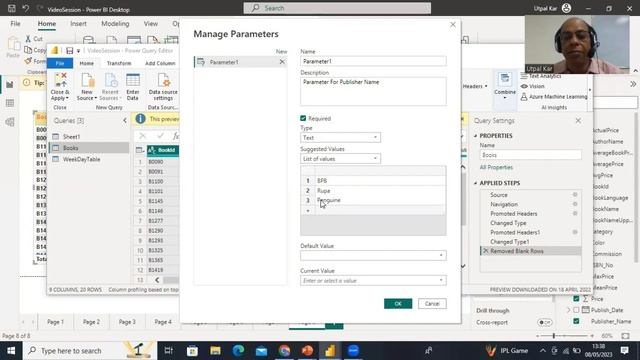Viewport: 640px width, 360px height.
Task: Open All Properties link
Action: (496, 167)
